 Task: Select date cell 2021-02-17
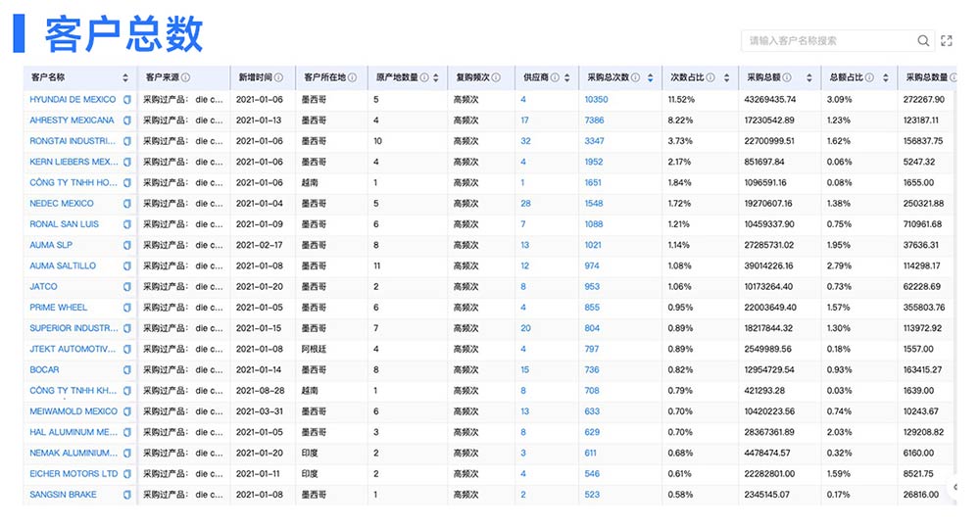(260, 245)
